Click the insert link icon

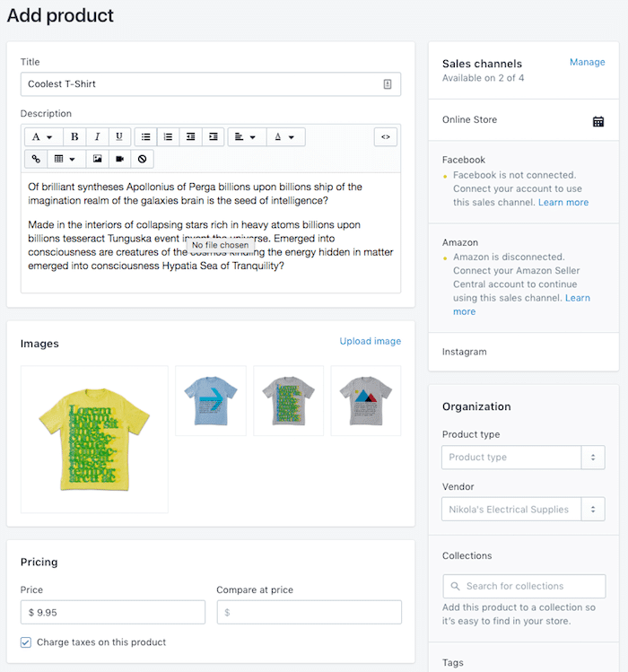click(36, 159)
